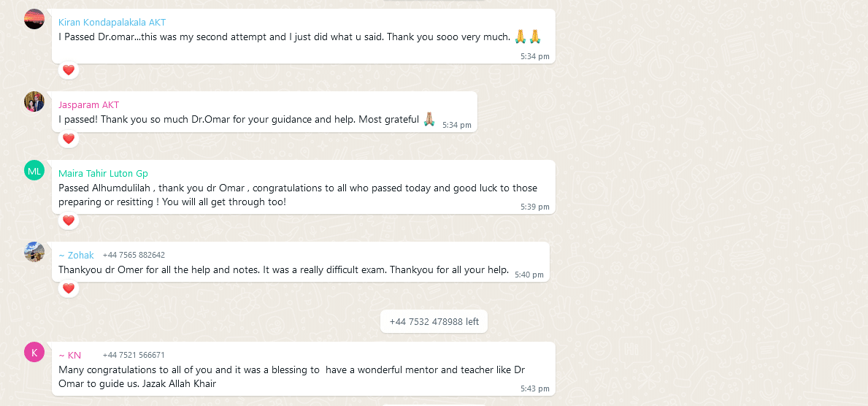
Task: Click the 5:39 pm timestamp on Maira's message
Action: tap(535, 207)
